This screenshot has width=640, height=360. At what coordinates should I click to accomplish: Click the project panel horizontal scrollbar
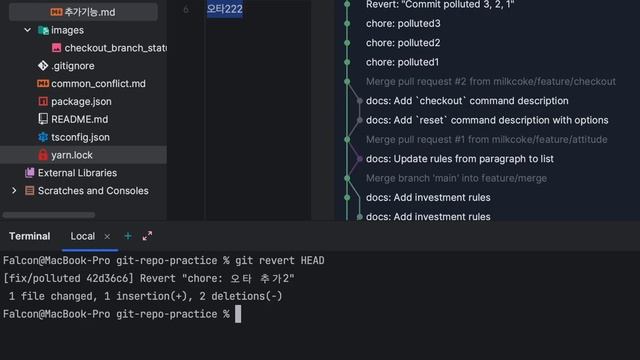49,215
